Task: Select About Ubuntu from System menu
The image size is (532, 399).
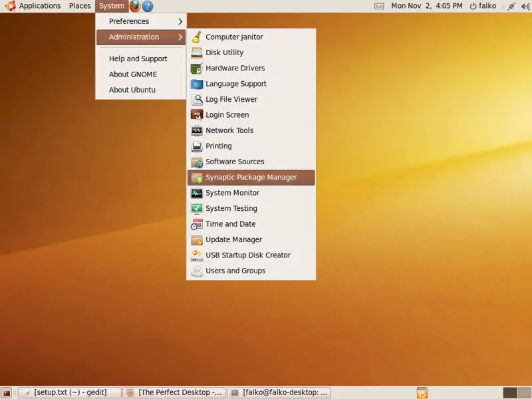Action: coord(141,90)
